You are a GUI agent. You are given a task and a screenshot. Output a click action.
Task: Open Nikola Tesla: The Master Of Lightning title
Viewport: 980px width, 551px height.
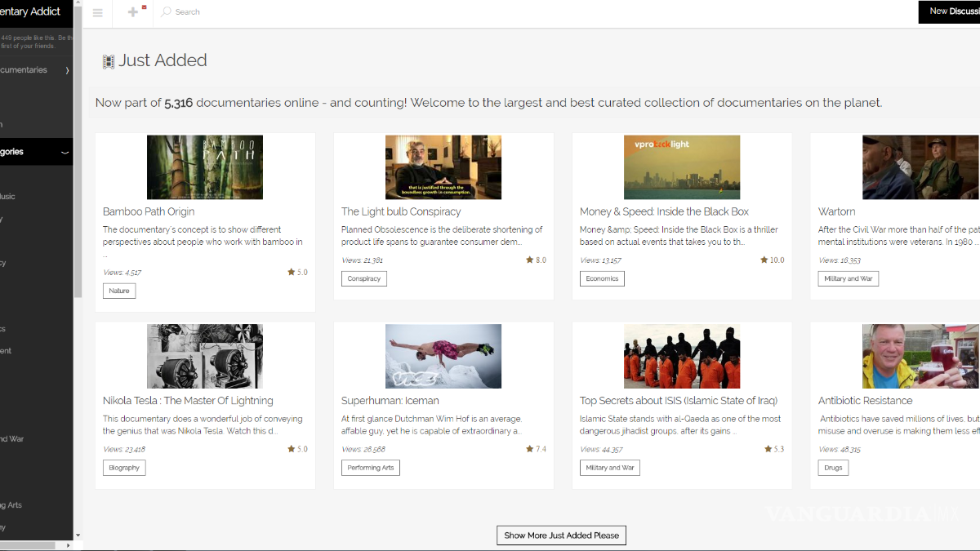click(188, 401)
